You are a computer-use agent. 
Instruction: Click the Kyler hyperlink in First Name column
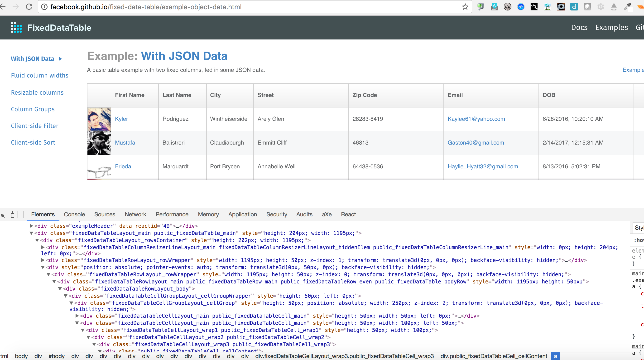coord(121,119)
